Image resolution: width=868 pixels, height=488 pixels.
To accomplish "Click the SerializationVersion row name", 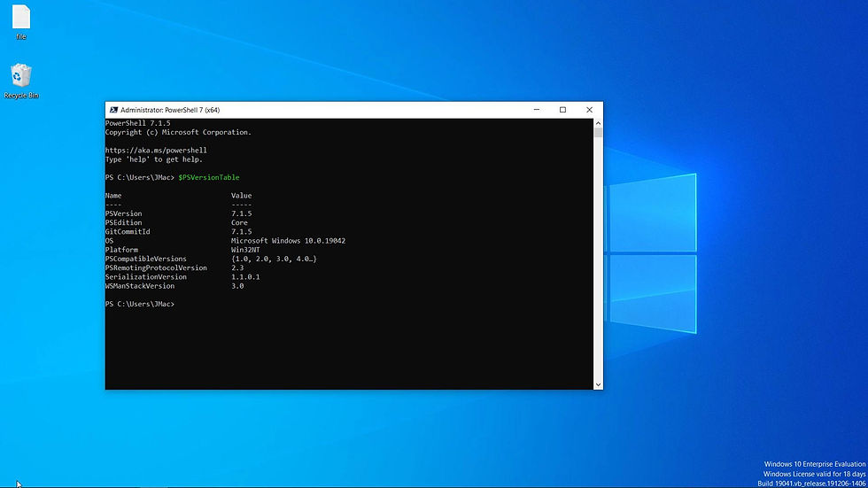I will 145,276.
